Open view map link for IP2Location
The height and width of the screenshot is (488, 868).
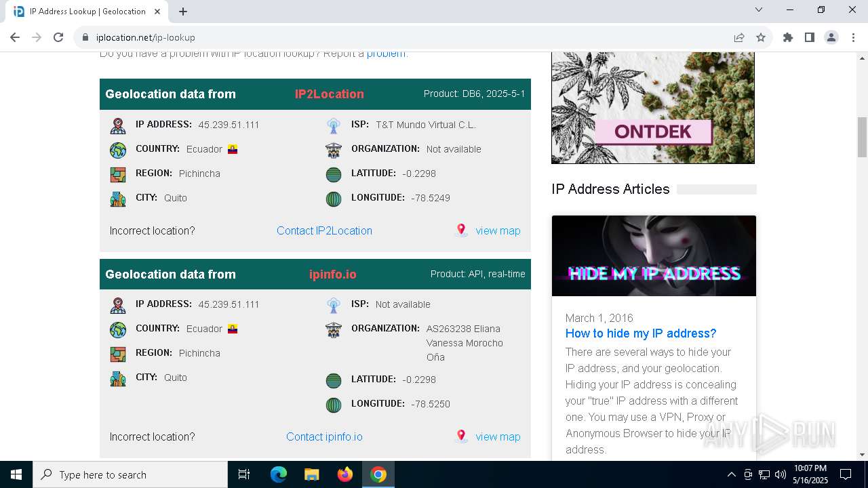coord(498,230)
